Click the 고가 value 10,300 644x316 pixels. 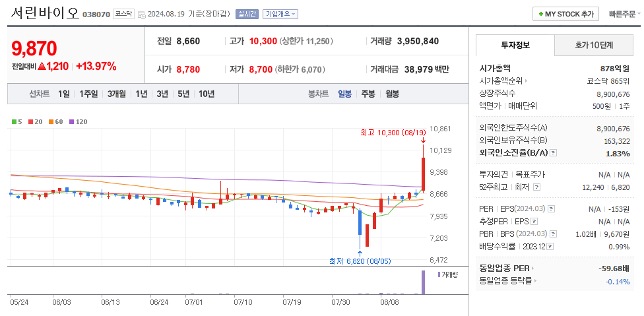tap(263, 41)
